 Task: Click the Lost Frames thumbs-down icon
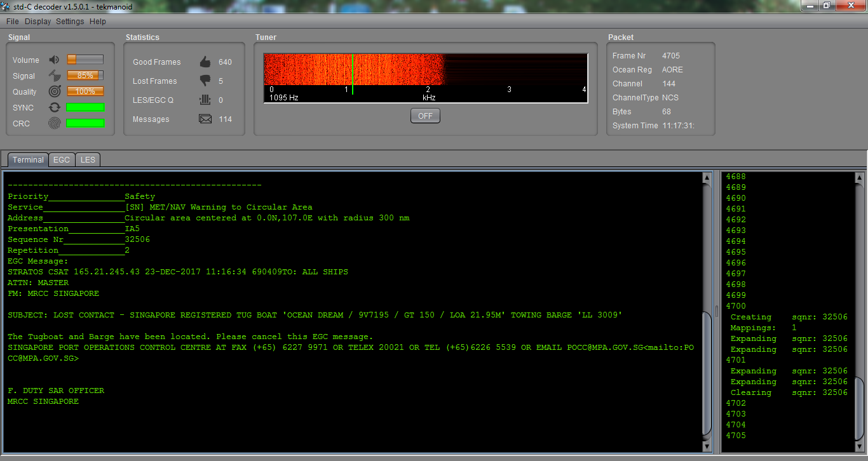point(205,81)
